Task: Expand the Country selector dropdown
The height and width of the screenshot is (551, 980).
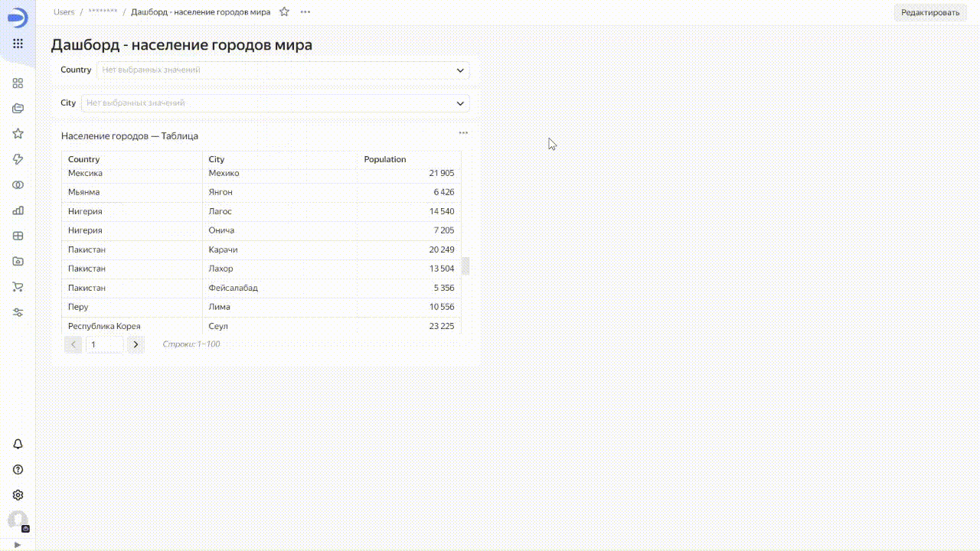Action: pyautogui.click(x=460, y=70)
